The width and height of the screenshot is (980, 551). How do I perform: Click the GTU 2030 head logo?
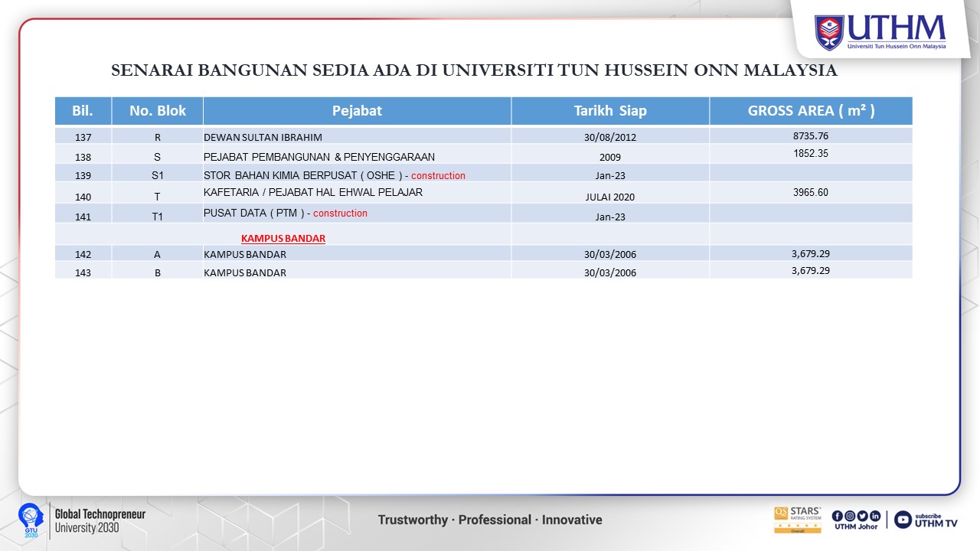31,519
